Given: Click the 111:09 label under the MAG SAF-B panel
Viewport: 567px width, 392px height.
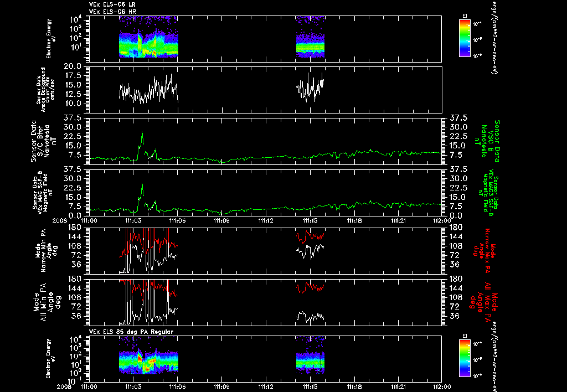Looking at the screenshot, I should [x=221, y=220].
